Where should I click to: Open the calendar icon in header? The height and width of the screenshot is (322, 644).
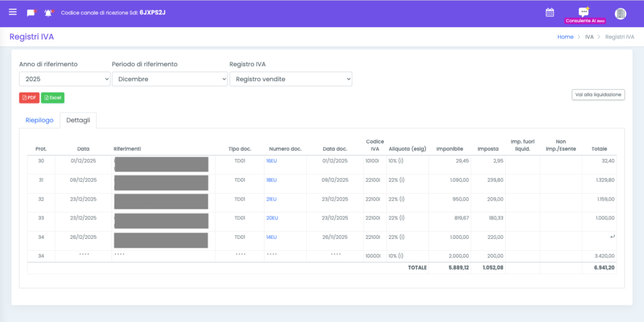point(550,13)
